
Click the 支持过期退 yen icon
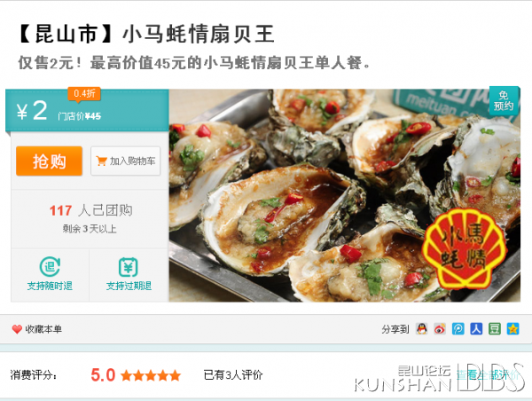click(x=129, y=267)
